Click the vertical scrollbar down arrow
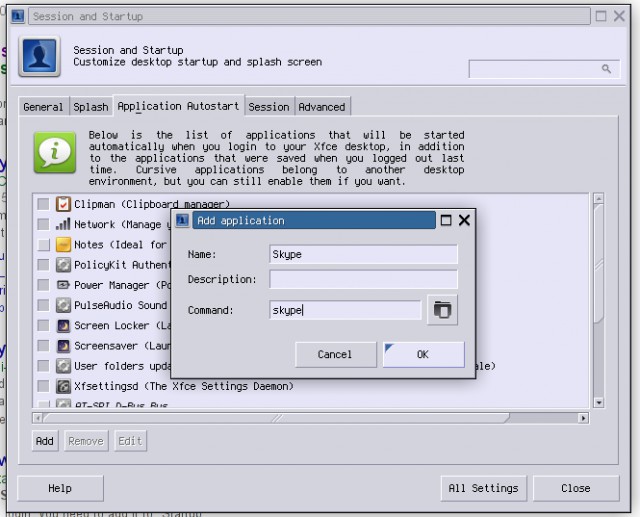 click(599, 403)
